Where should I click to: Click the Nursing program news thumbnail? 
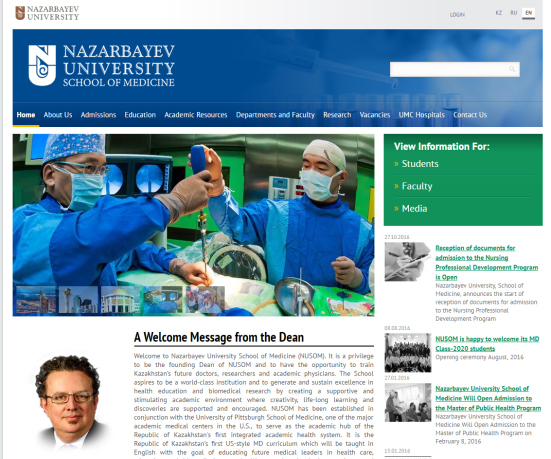[408, 261]
